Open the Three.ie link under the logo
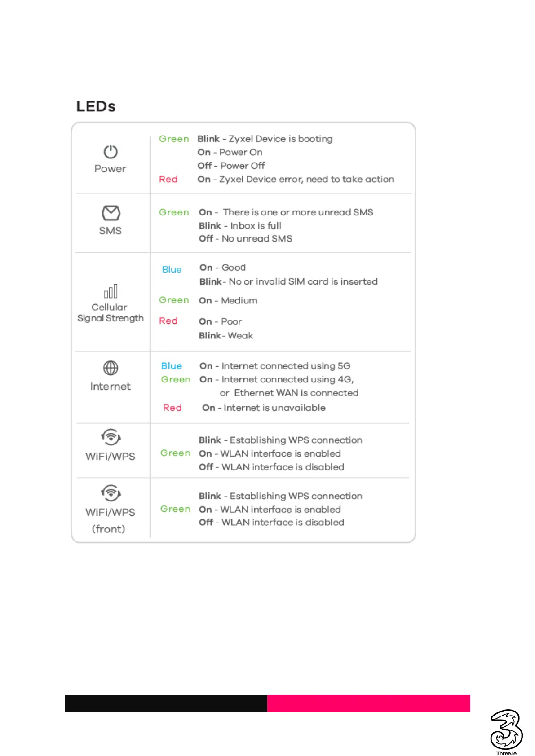This screenshot has width=535, height=756. point(506,753)
